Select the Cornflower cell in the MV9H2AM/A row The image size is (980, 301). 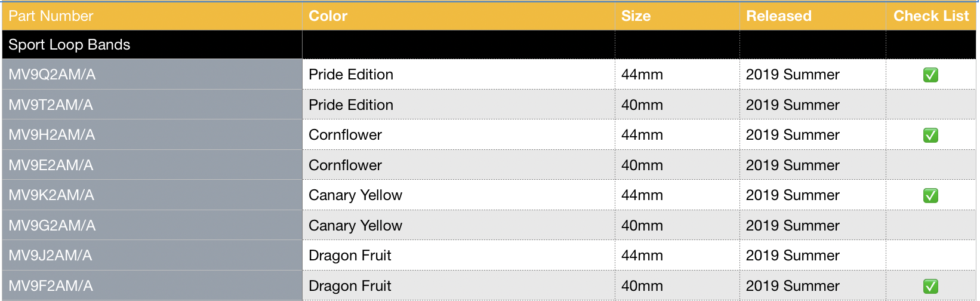pos(345,135)
